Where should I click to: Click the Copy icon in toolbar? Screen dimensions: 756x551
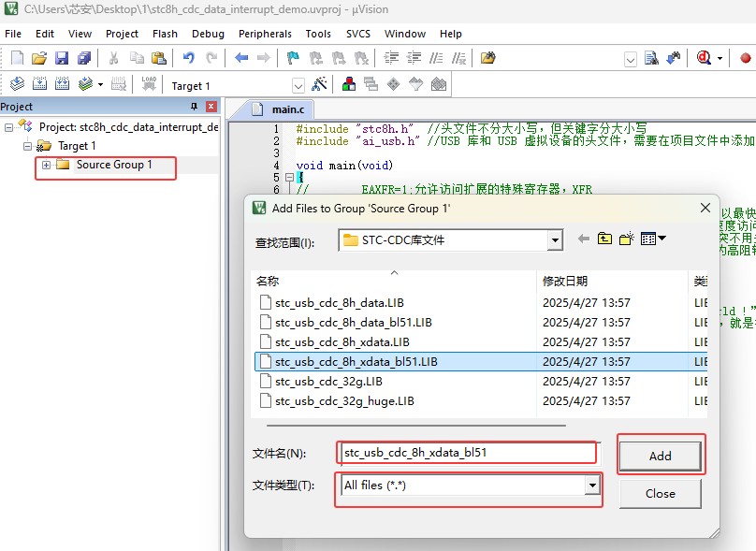137,58
